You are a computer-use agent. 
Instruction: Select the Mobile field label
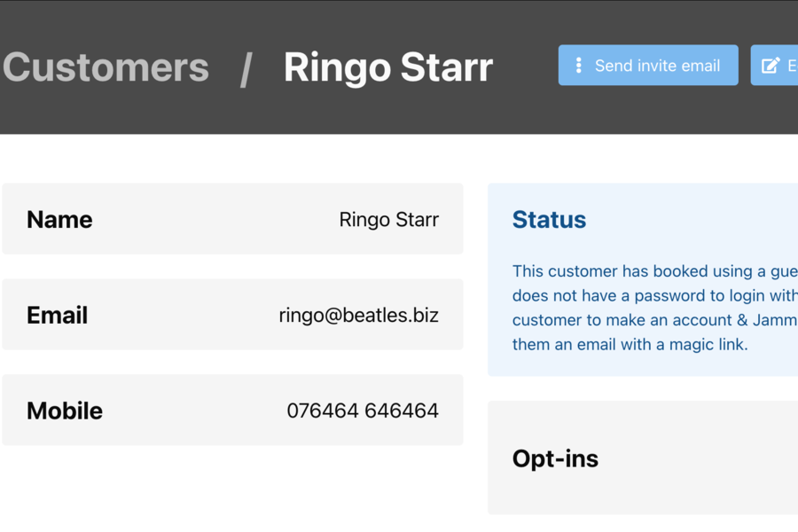pyautogui.click(x=65, y=411)
